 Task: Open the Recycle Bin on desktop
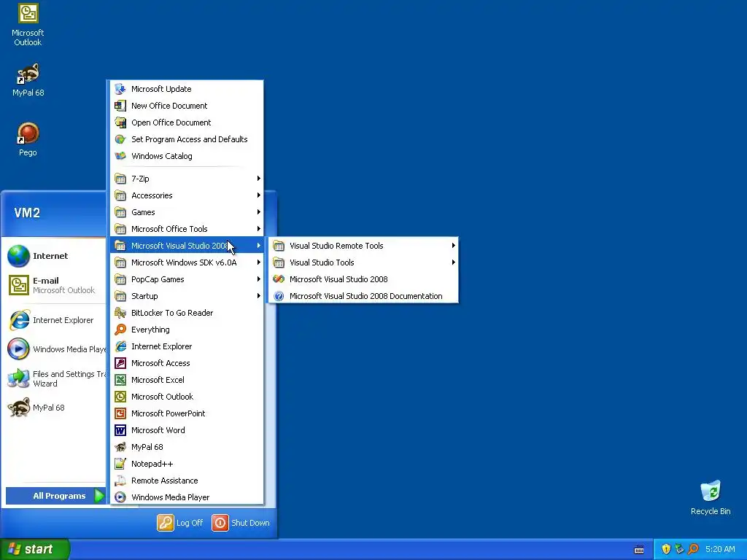click(711, 497)
